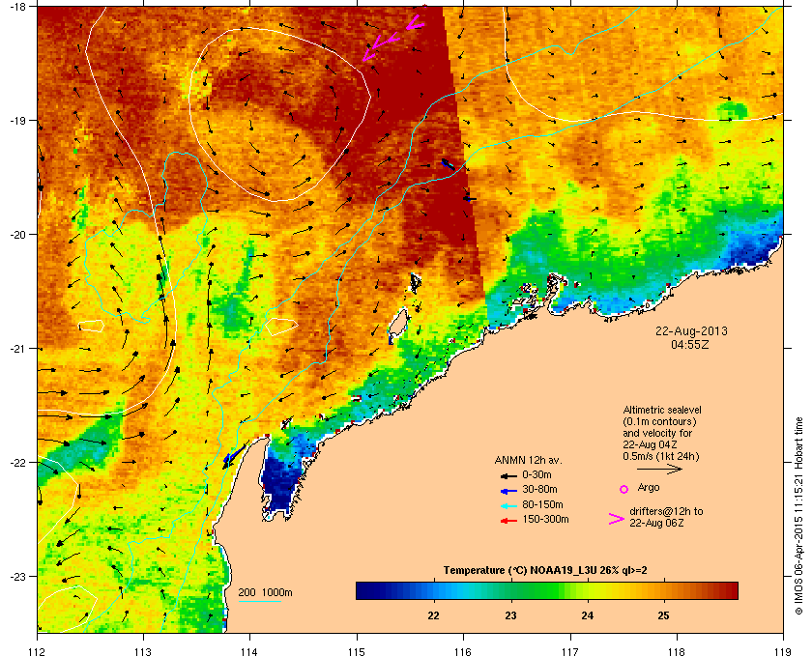Click the black 0-30m legend arrow
Viewport: 812px width, 657px height.
point(508,475)
